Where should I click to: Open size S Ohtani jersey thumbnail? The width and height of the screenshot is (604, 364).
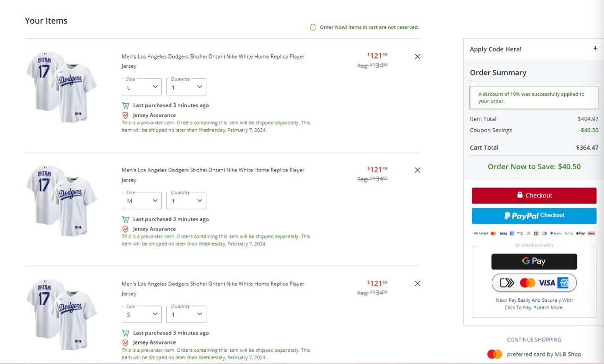pos(61,314)
